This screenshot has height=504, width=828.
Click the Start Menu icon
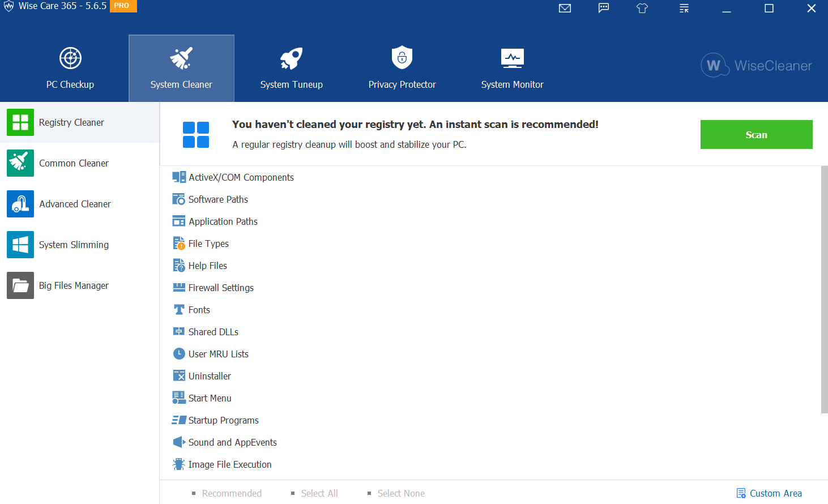[179, 398]
